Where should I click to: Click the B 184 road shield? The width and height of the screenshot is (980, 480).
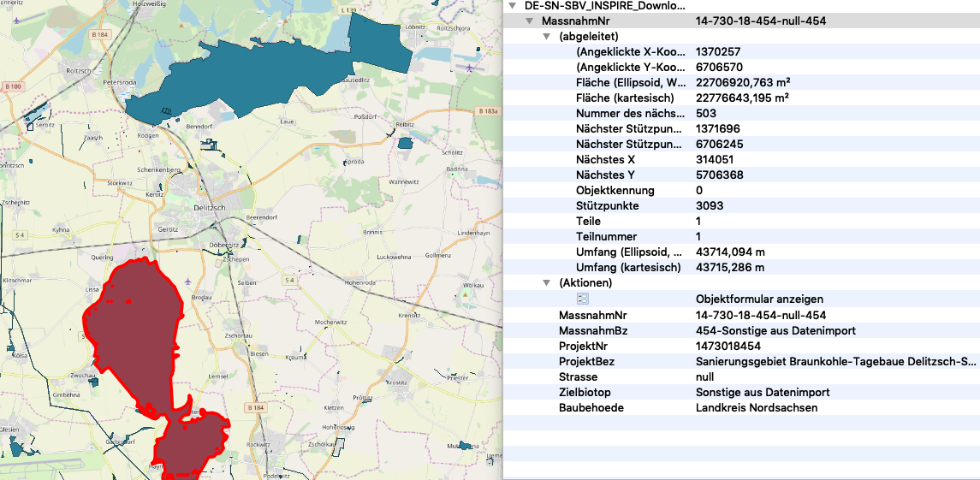click(100, 34)
